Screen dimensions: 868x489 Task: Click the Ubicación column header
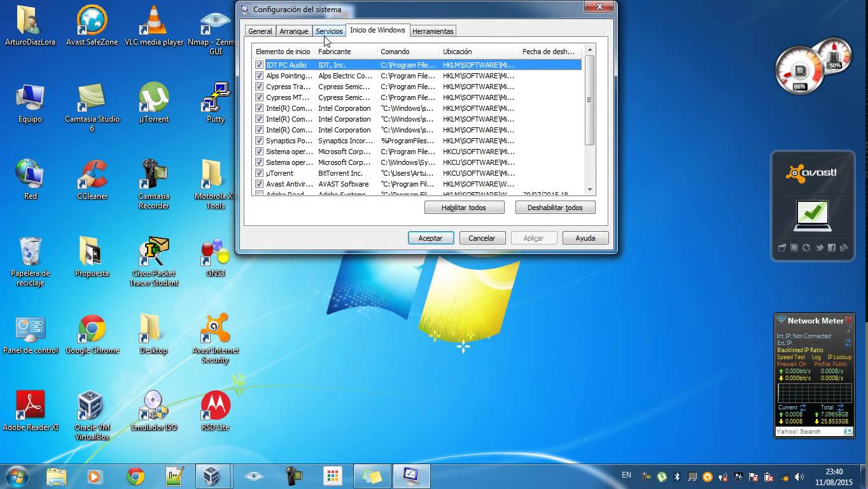479,52
